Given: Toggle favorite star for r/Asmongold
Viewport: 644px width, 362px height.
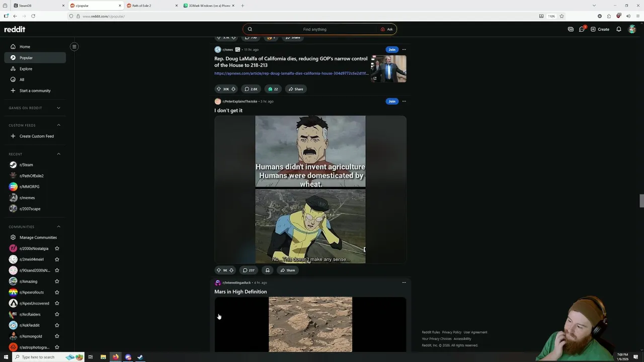Looking at the screenshot, I should 57,336.
